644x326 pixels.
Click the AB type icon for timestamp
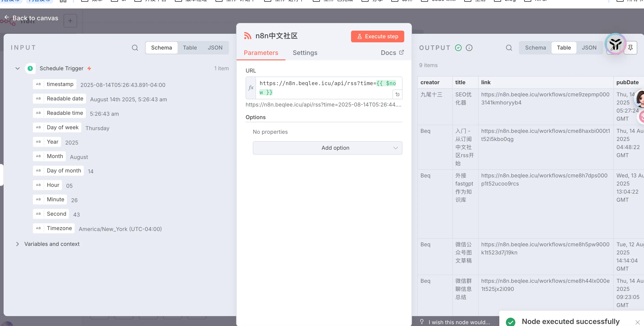pyautogui.click(x=38, y=84)
